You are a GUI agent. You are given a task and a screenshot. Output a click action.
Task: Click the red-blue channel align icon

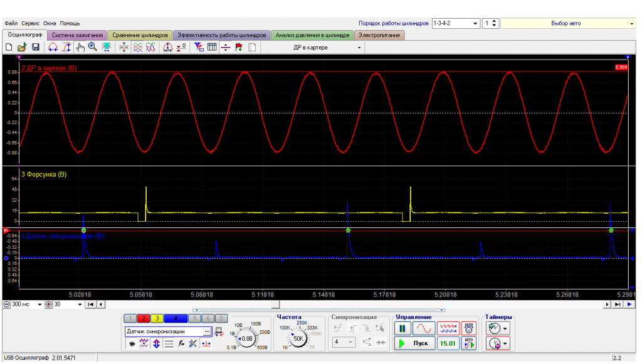(206, 343)
